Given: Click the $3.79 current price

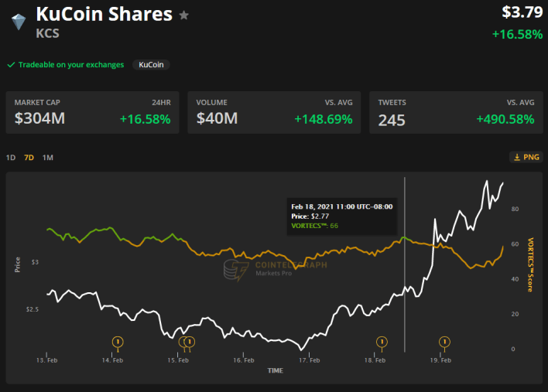Looking at the screenshot, I should 517,12.
